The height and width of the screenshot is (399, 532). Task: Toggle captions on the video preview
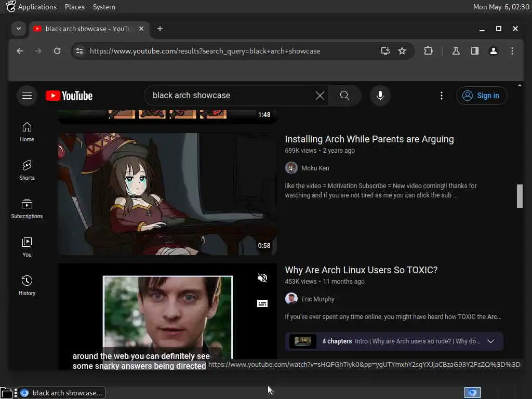(x=262, y=303)
